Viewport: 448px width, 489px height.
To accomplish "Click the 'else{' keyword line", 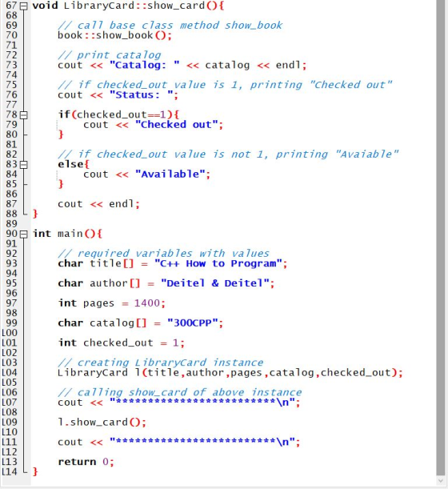I will coord(74,164).
